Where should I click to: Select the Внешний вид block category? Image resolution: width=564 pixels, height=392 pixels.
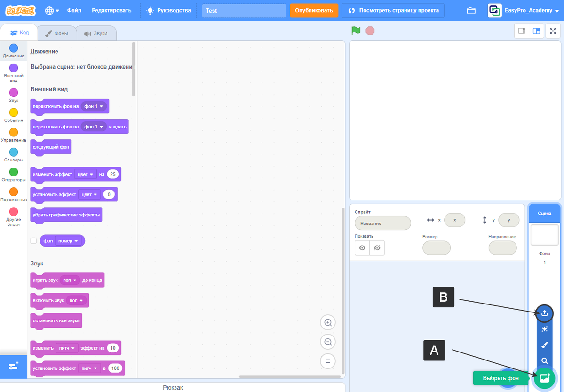14,73
